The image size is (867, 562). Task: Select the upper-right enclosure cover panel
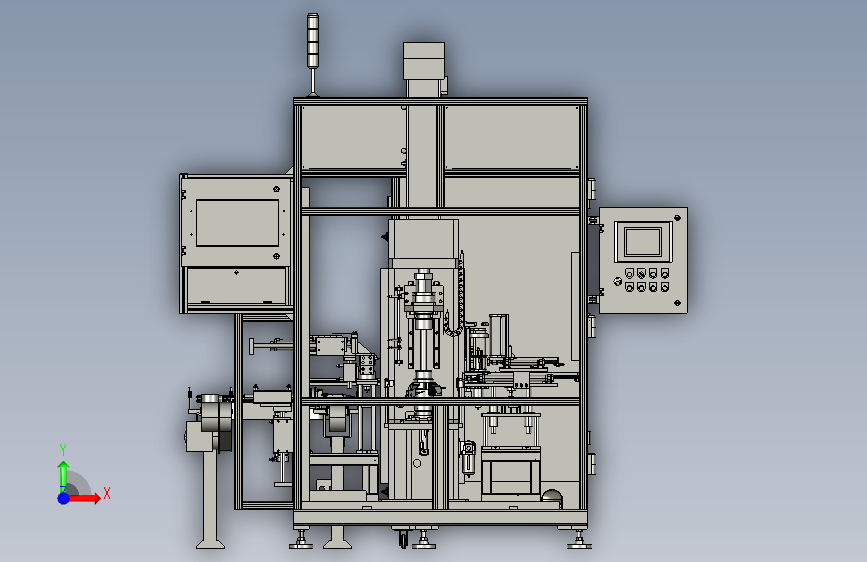511,137
